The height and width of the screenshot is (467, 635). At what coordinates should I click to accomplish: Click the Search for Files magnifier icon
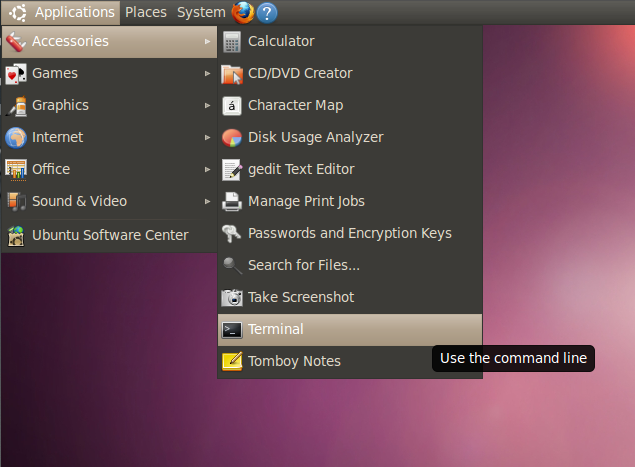pyautogui.click(x=232, y=266)
